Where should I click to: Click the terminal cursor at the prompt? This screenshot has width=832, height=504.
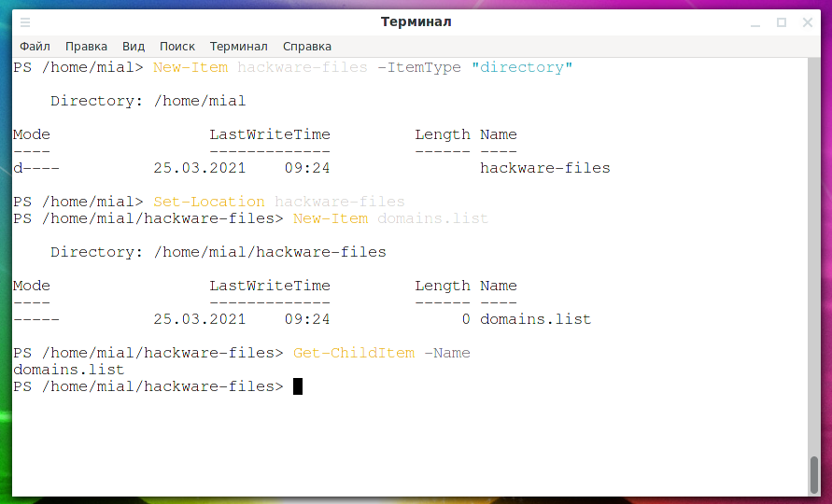(x=298, y=386)
